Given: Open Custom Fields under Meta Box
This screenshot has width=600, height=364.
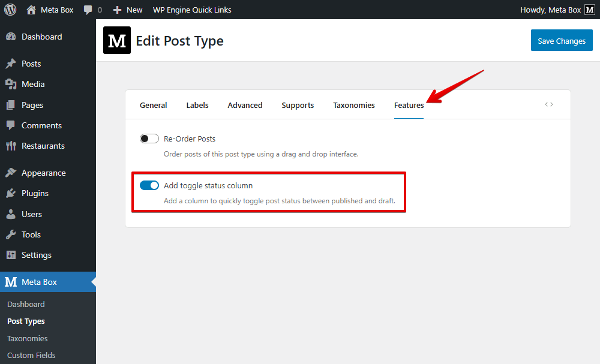Looking at the screenshot, I should (31, 355).
